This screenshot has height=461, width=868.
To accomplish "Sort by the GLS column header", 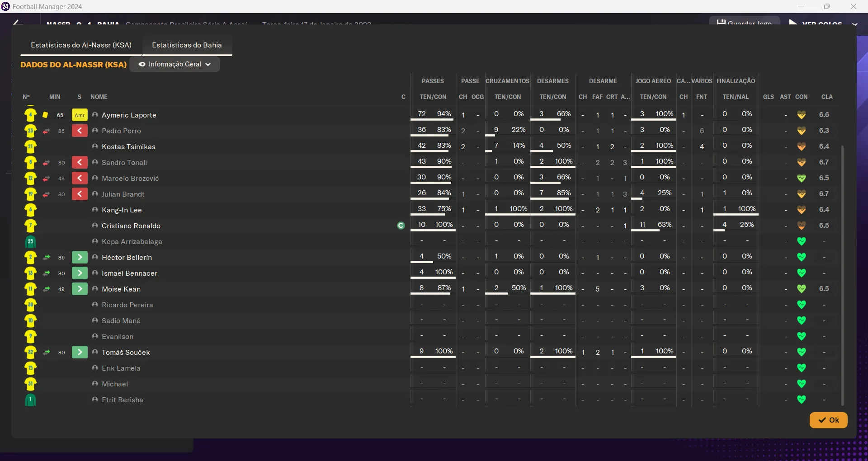I will (x=769, y=97).
